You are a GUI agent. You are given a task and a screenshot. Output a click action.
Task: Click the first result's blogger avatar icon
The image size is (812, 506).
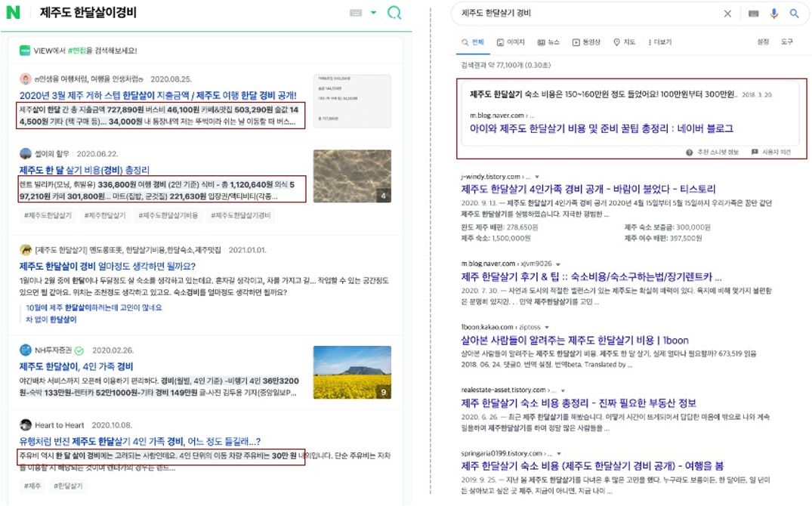click(x=26, y=79)
